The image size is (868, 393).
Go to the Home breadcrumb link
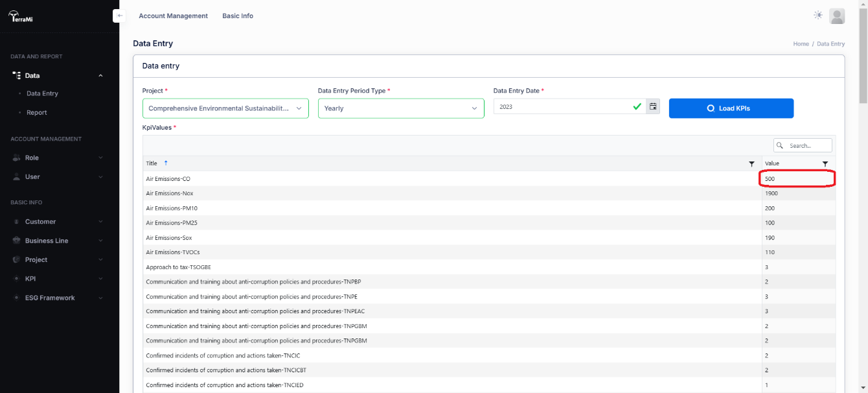[x=801, y=44]
